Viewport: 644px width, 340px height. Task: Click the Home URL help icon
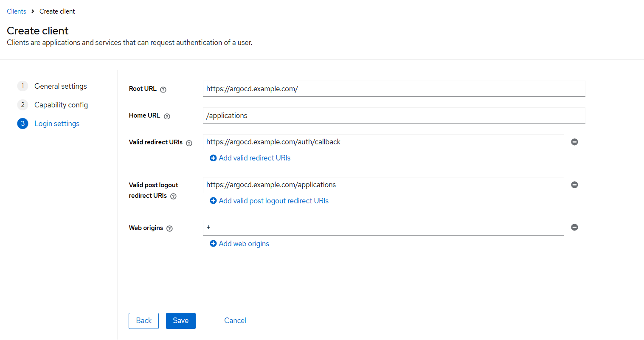point(167,116)
